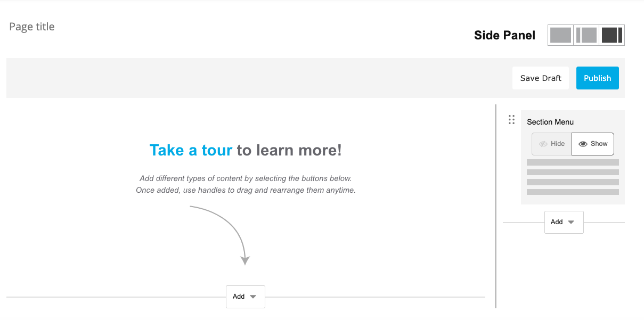Image resolution: width=644 pixels, height=320 pixels.
Task: Click the gray placeholder bars in the Section Menu preview
Action: 572,176
